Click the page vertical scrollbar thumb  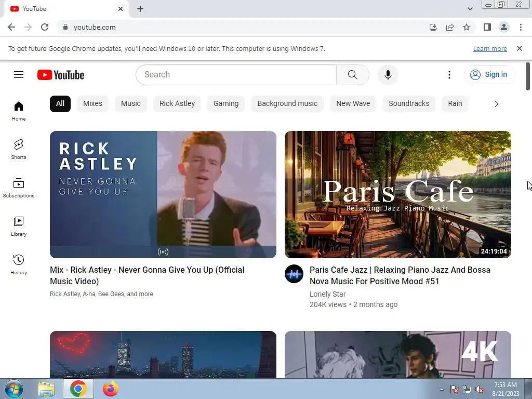(528, 76)
